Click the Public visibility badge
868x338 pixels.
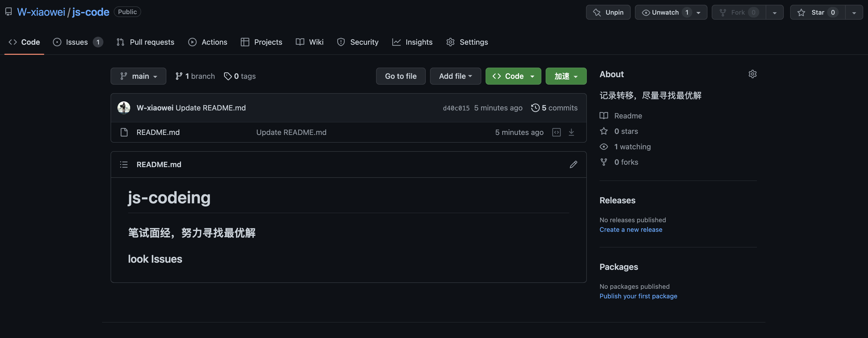coord(127,12)
